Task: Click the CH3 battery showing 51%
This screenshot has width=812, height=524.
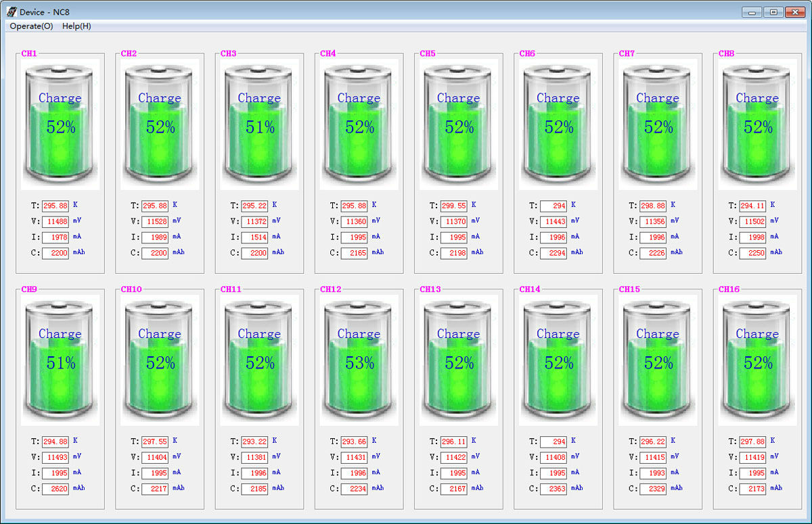Action: pos(259,124)
